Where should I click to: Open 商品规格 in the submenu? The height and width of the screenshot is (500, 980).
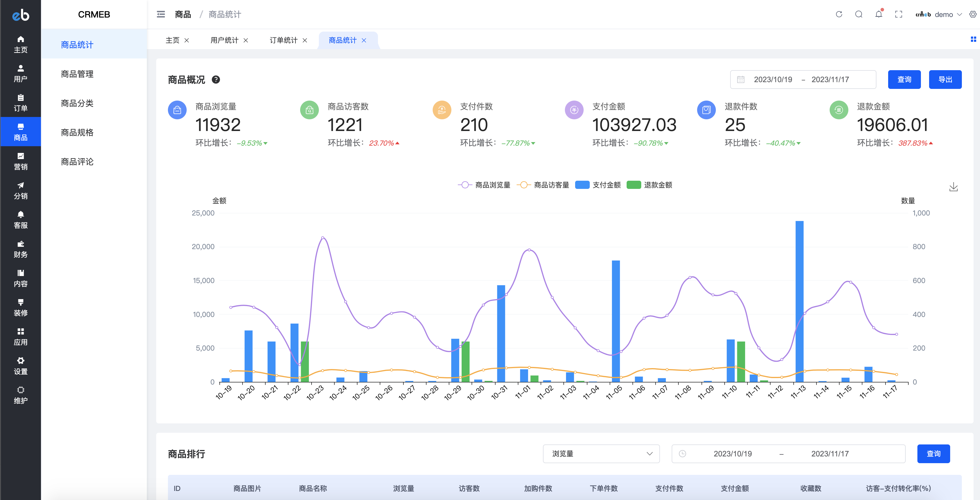point(94,132)
